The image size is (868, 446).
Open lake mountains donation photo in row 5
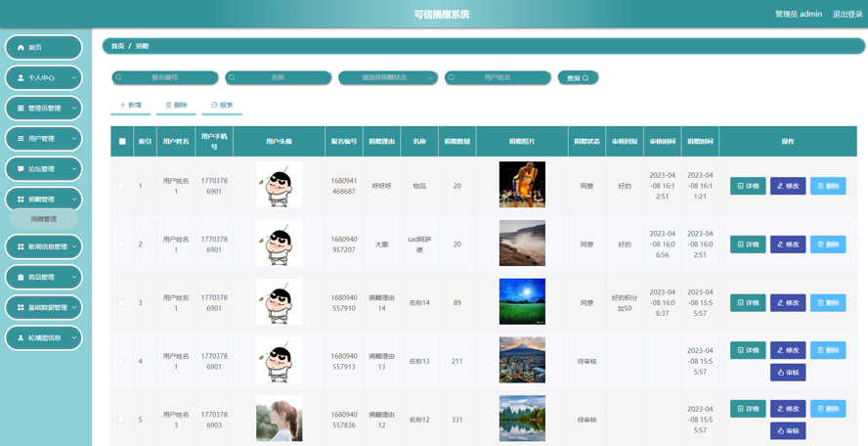point(522,419)
